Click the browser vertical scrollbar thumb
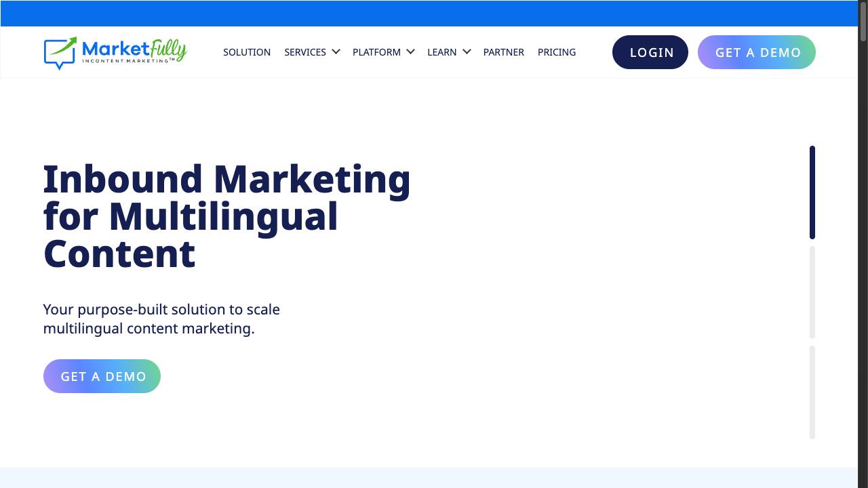Screen dimensions: 868x488 point(863,21)
